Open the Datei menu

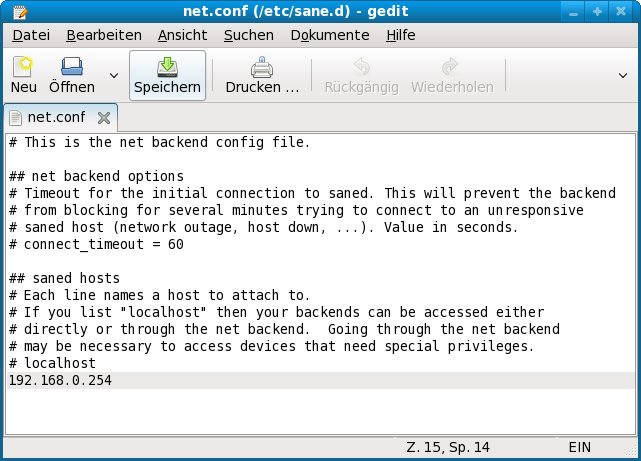tap(31, 35)
